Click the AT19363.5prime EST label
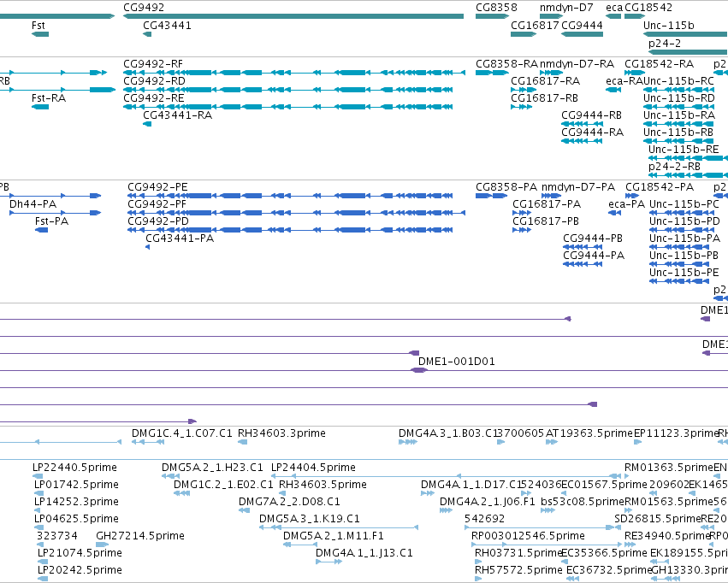728x583 pixels. pyautogui.click(x=589, y=433)
